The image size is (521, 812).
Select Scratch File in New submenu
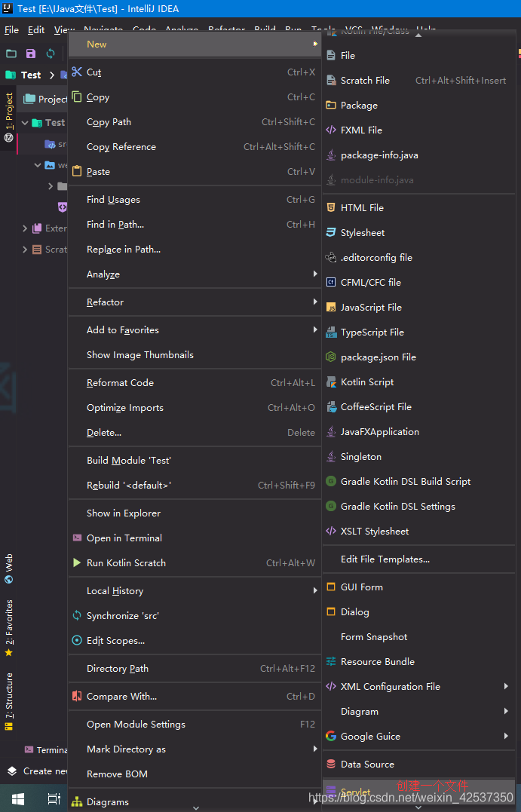tap(418, 80)
